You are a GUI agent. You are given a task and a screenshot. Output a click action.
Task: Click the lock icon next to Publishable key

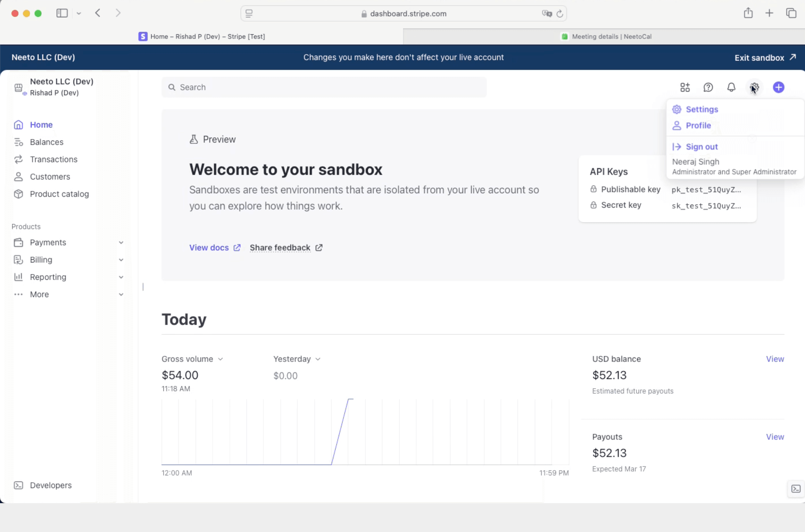593,189
